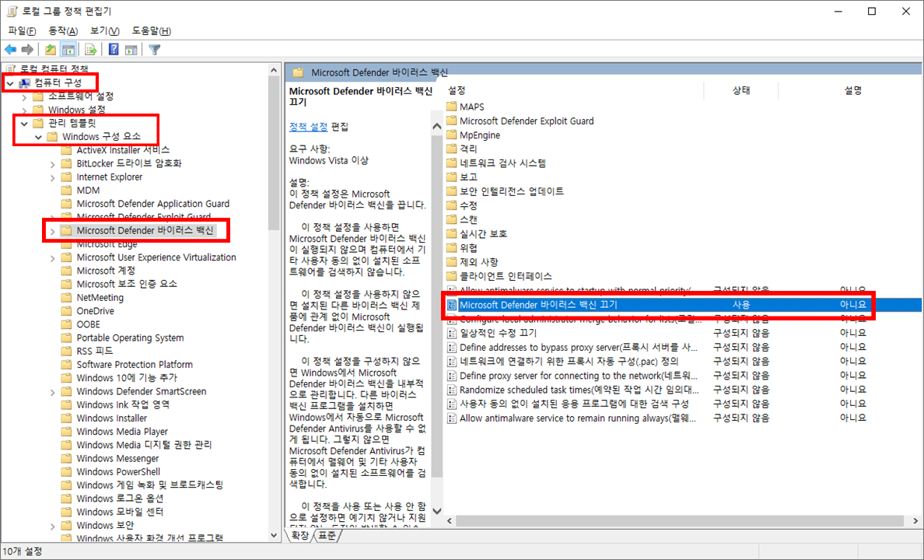The width and height of the screenshot is (924, 560).
Task: Click the Back arrow toolbar icon
Action: (x=11, y=50)
